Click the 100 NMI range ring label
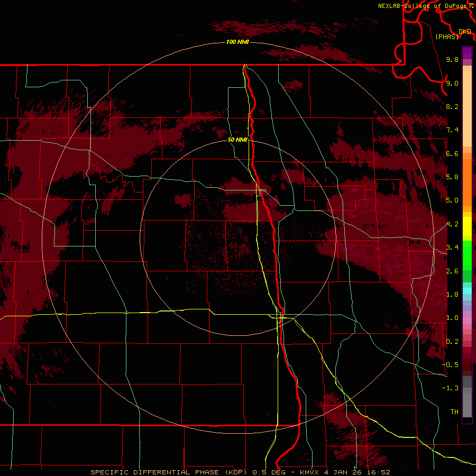Image resolution: width=476 pixels, height=476 pixels. pyautogui.click(x=237, y=42)
